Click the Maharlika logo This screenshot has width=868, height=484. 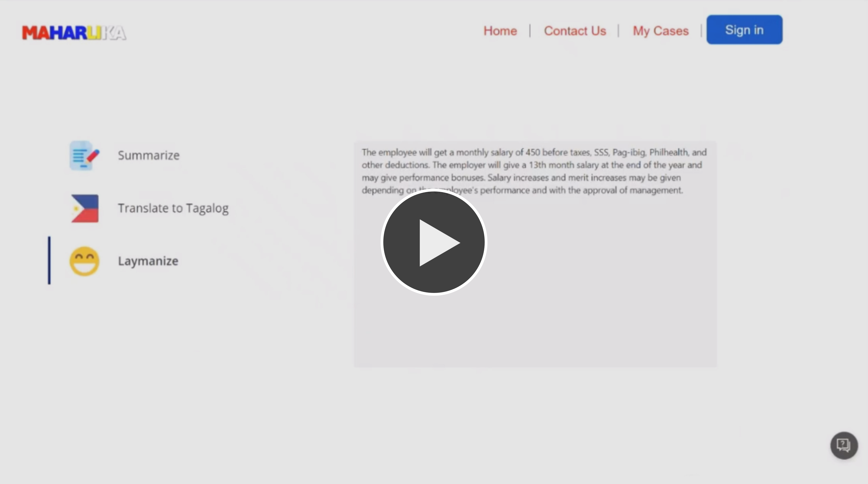(74, 33)
